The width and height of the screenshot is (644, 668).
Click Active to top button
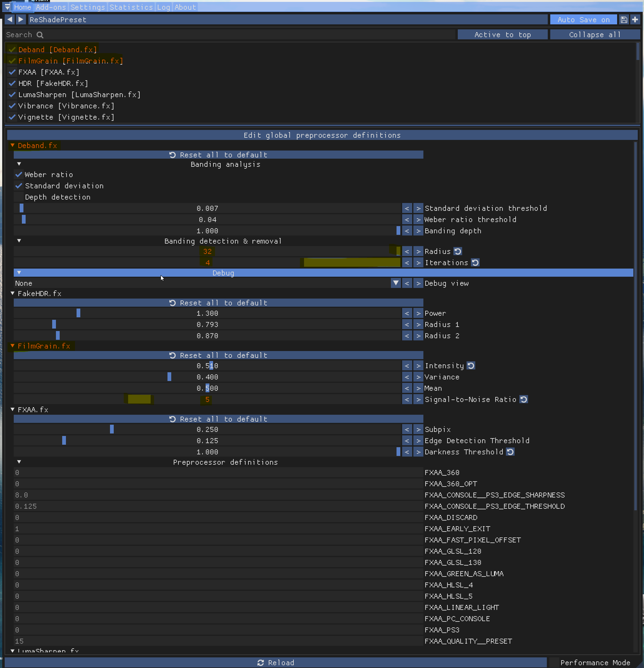502,34
